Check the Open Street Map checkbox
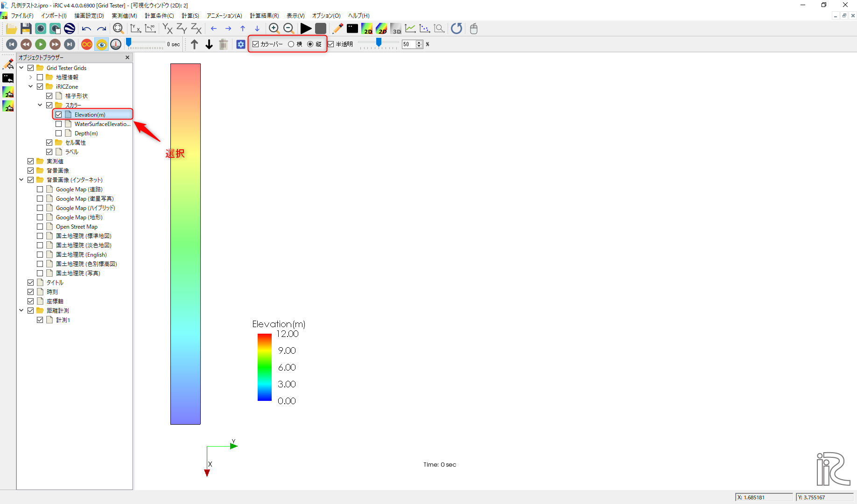 click(40, 227)
